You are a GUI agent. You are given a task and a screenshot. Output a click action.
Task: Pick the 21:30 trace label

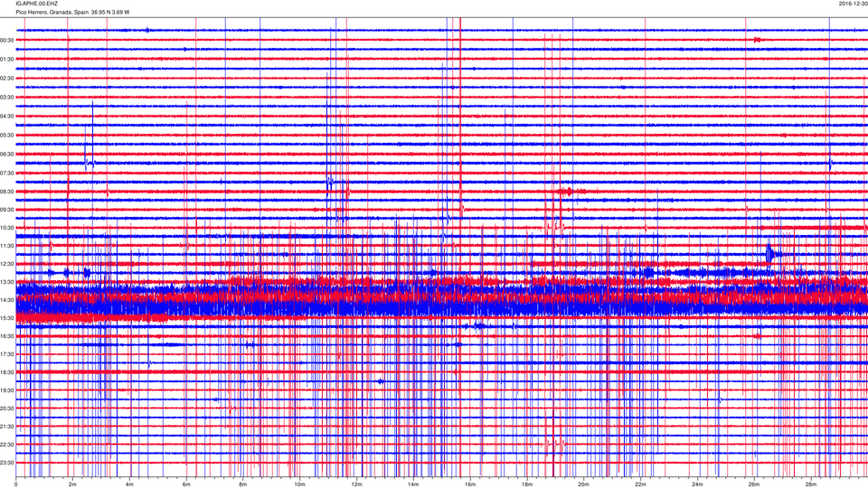point(7,427)
